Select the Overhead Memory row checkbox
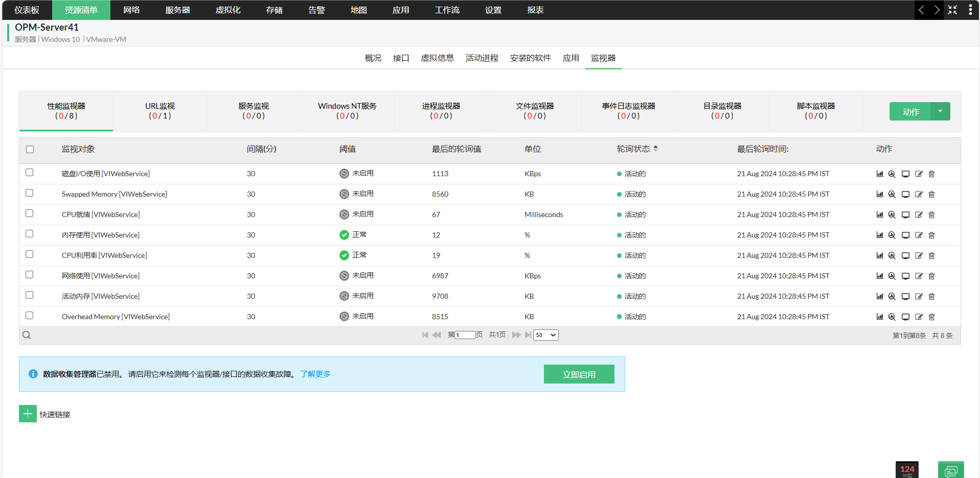The height and width of the screenshot is (478, 980). click(30, 316)
